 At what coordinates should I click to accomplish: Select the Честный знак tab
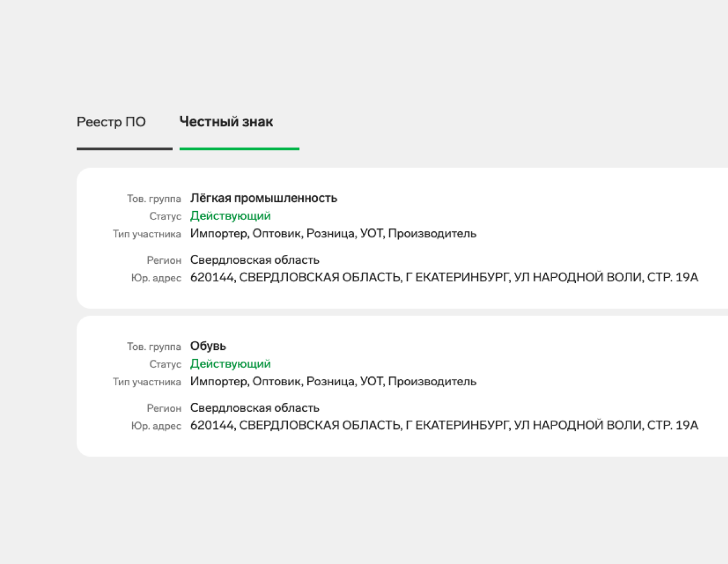226,122
